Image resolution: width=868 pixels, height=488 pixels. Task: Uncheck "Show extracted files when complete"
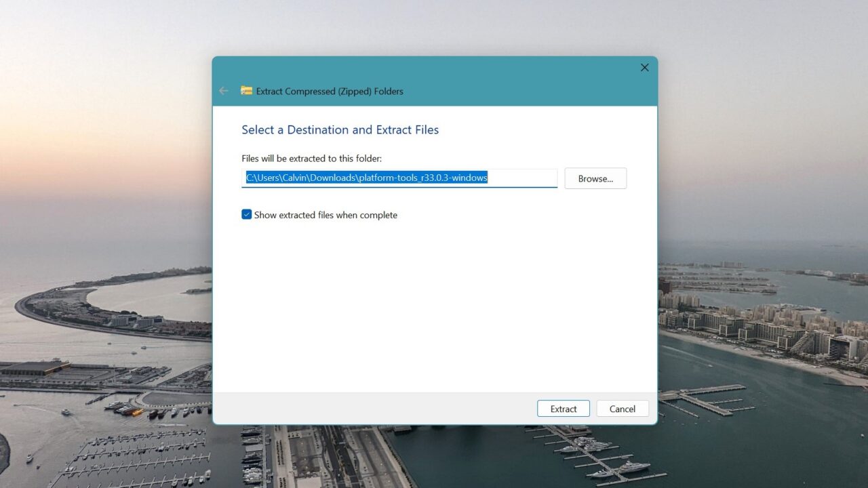tap(246, 214)
